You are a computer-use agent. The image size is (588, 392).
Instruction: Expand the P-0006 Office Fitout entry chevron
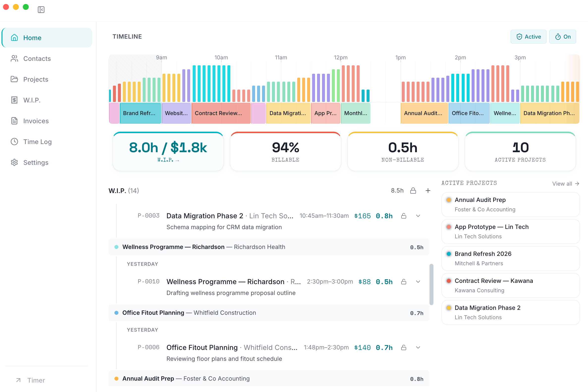(x=418, y=347)
